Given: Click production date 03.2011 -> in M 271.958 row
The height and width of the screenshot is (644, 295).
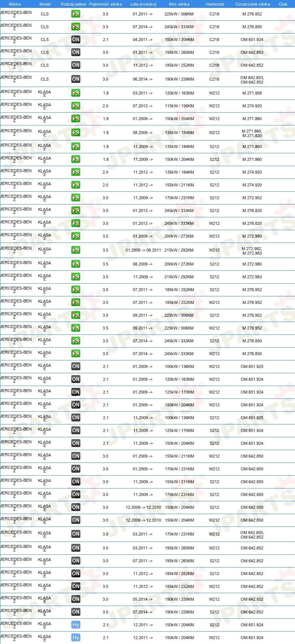Looking at the screenshot, I should (x=143, y=93).
